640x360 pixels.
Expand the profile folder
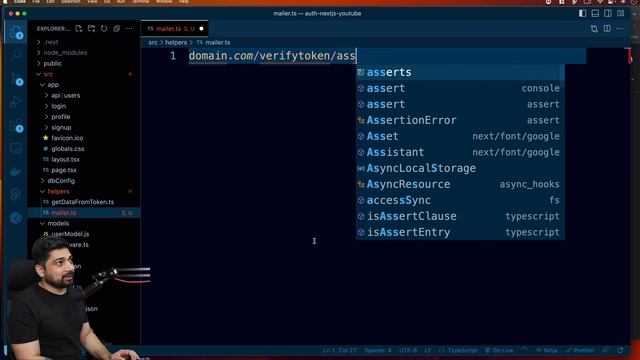click(x=84, y=116)
